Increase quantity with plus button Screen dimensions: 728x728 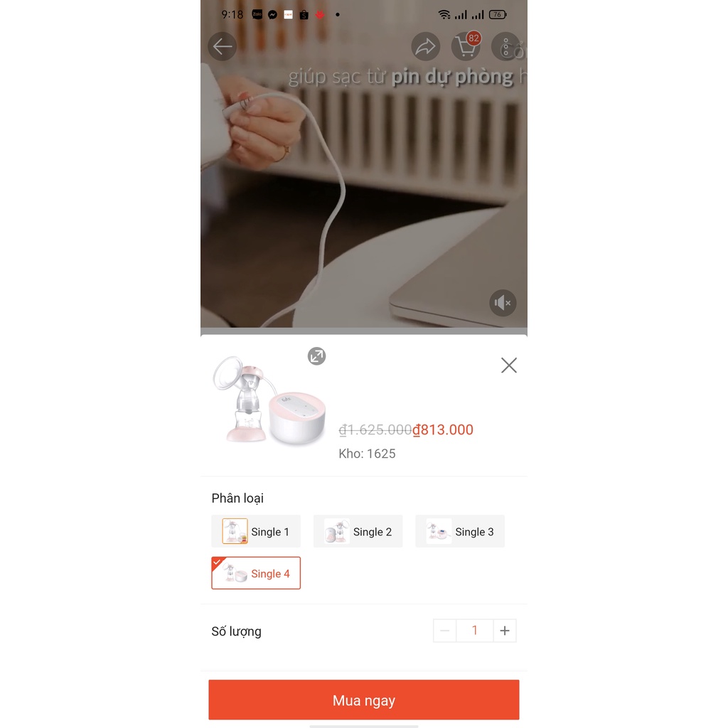coord(505,631)
